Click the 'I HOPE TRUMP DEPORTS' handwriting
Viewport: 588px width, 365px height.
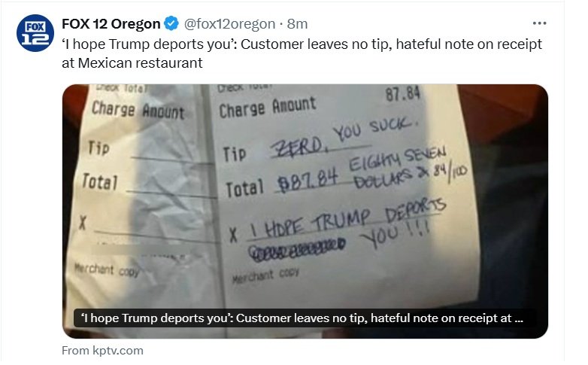[347, 220]
